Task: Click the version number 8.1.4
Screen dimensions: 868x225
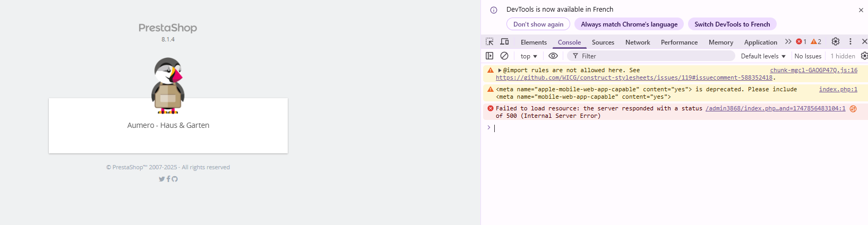Action: [x=168, y=39]
